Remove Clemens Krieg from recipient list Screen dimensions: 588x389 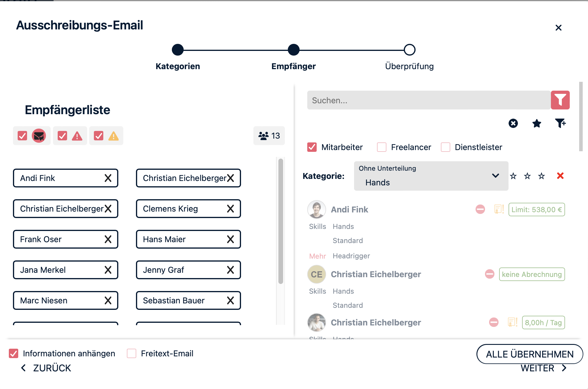(x=230, y=209)
